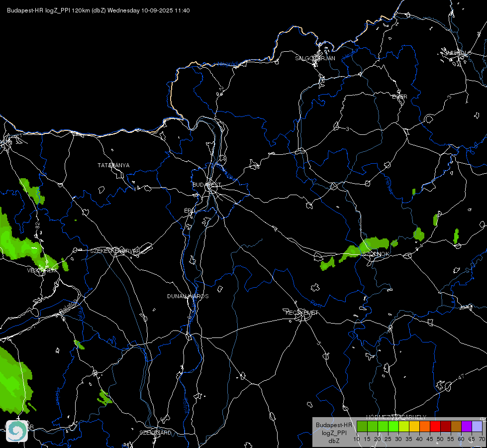This screenshot has width=487, height=448.
Task: Click the 40-45 dBZ orange legend swatch
Action: point(425,427)
